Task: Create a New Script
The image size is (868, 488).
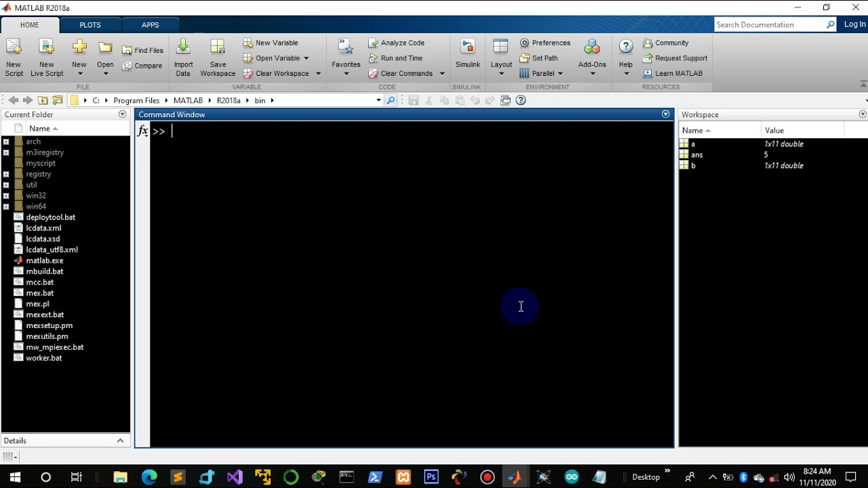Action: pyautogui.click(x=14, y=58)
